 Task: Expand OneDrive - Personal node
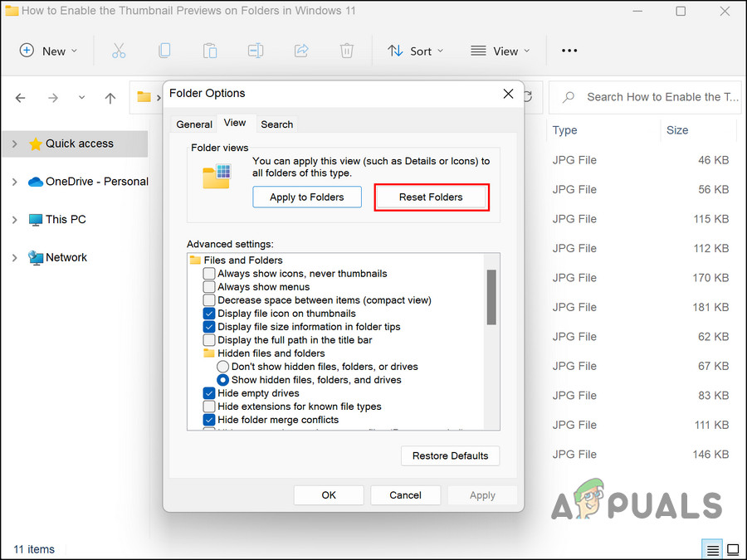tap(14, 182)
